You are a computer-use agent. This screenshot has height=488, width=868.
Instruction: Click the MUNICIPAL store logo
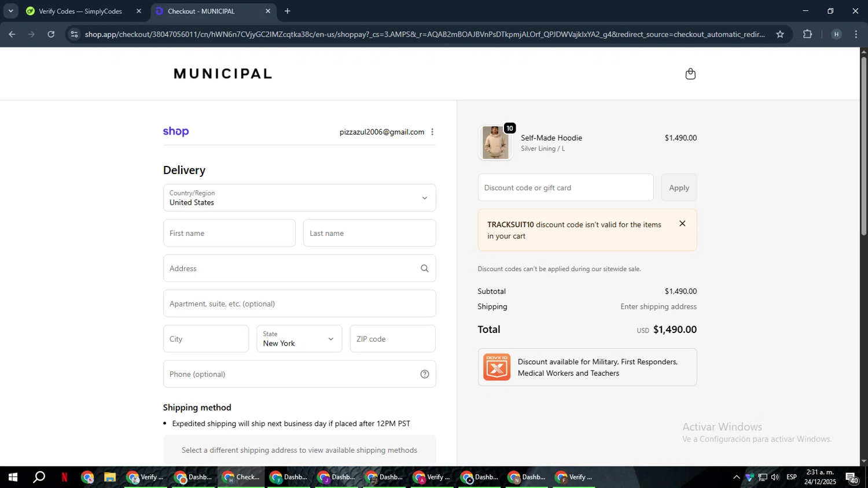[223, 73]
